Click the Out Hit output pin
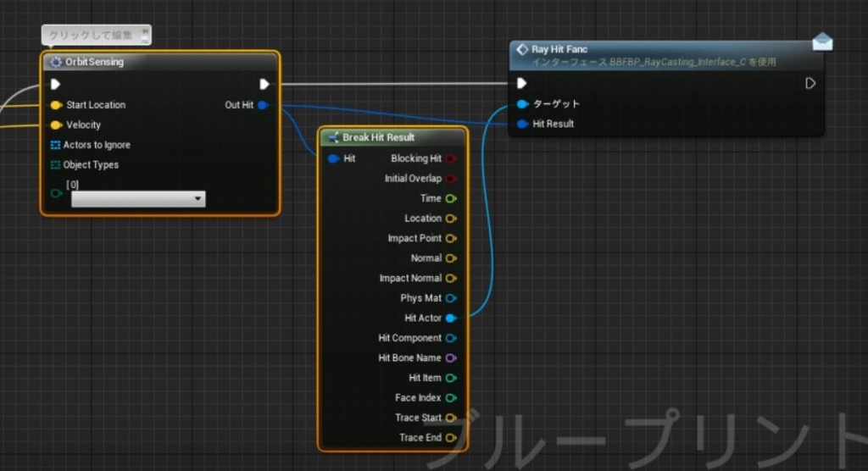 [x=264, y=105]
